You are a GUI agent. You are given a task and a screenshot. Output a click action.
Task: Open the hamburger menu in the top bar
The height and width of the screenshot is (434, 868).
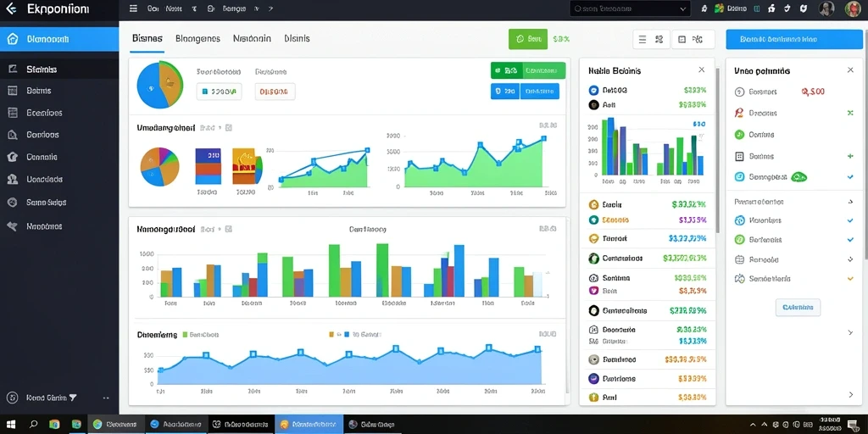click(133, 8)
